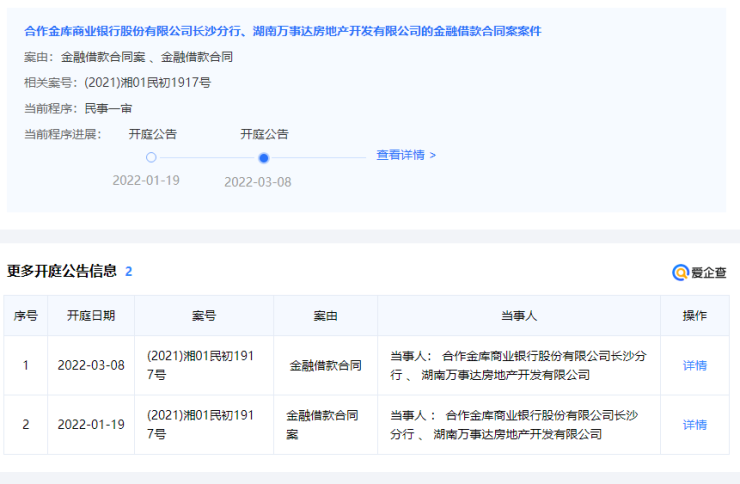740x484 pixels.
Task: Click the 更多开庭公告信息 heading
Action: [62, 271]
